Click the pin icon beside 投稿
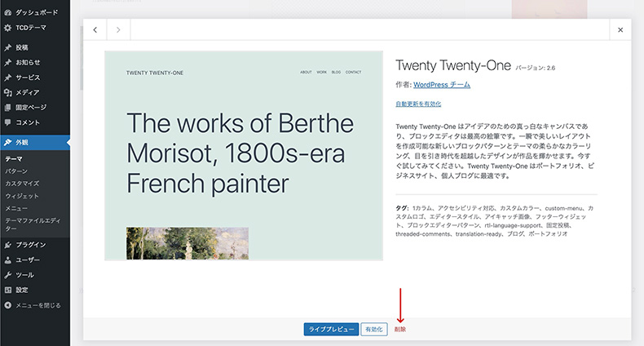The width and height of the screenshot is (644, 346). point(8,47)
